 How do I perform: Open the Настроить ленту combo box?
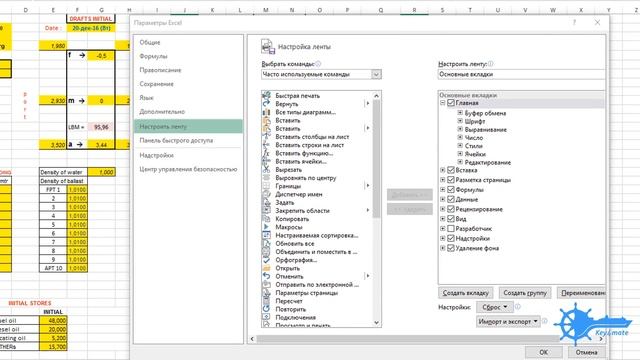(x=521, y=74)
